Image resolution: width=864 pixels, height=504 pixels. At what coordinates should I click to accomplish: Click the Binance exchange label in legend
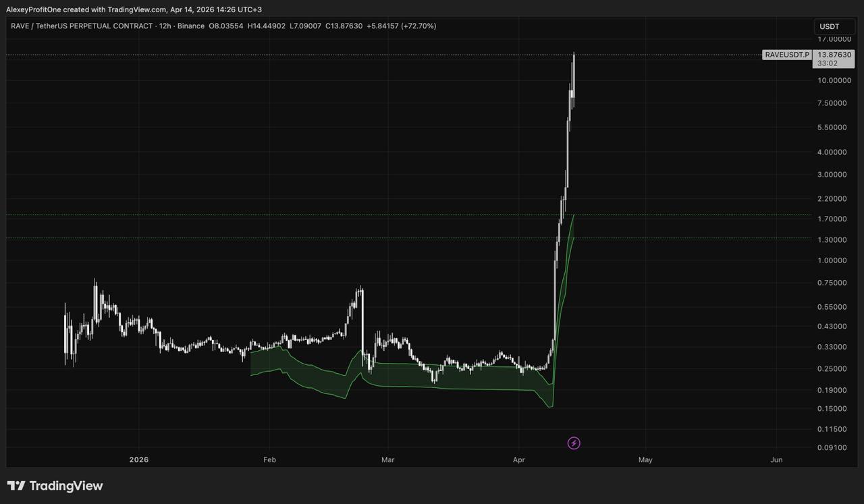coord(190,26)
